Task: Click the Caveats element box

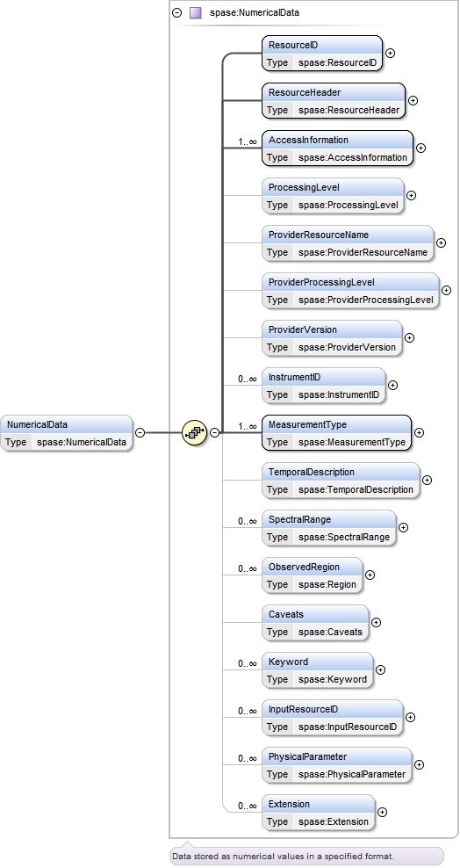Action: point(315,623)
